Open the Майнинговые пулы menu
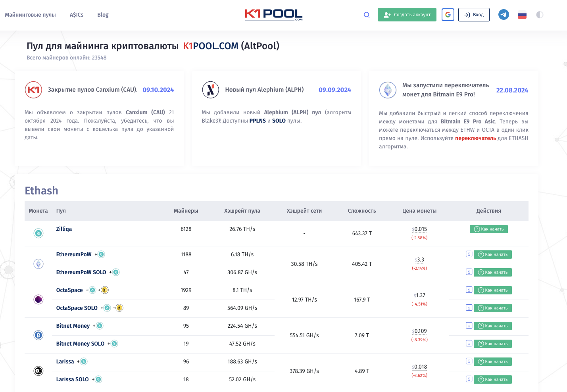The image size is (567, 392). tap(30, 15)
